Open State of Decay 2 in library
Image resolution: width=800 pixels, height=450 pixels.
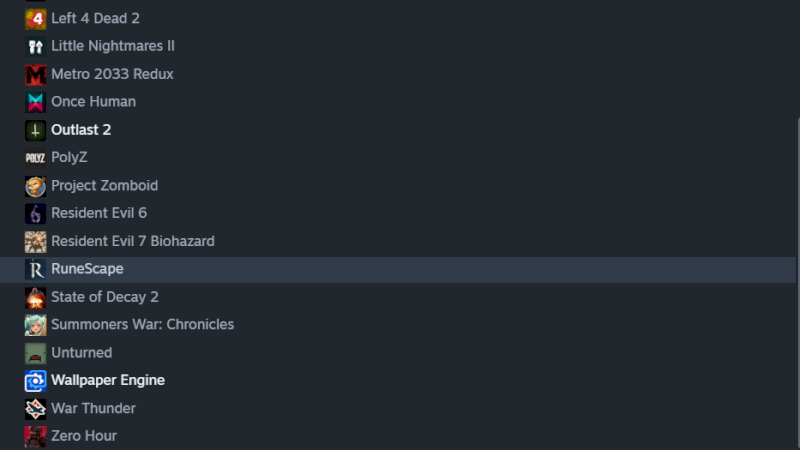[x=104, y=297]
